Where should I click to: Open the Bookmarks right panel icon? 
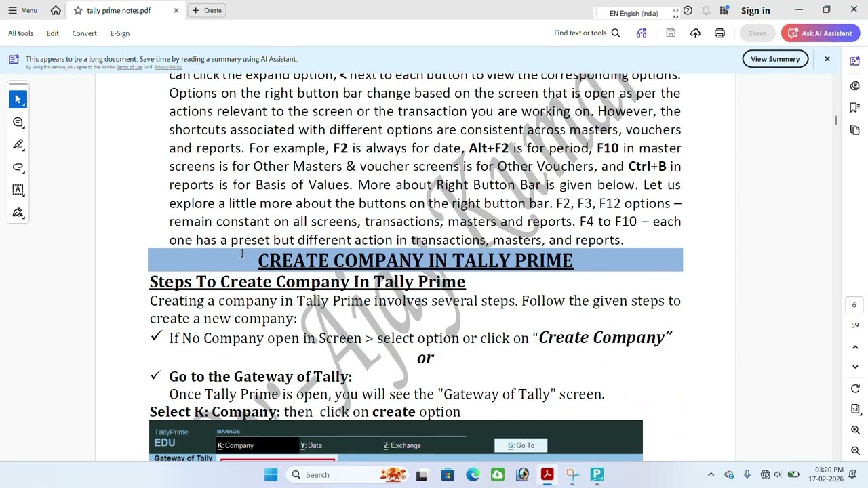coord(855,108)
